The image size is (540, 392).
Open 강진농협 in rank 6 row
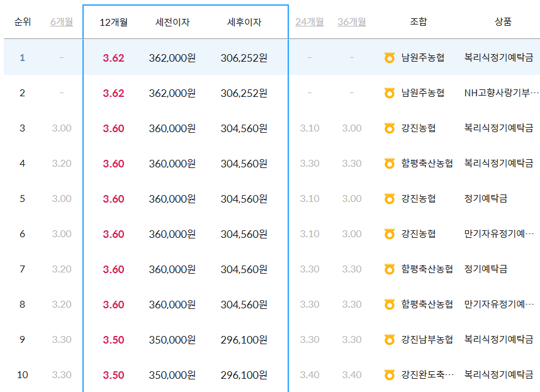(x=419, y=233)
